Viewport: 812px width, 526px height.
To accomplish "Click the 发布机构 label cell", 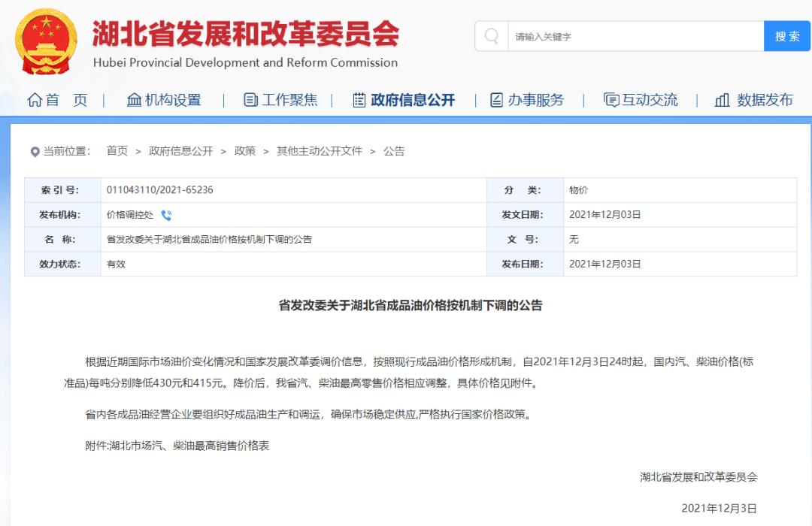I will 62,215.
